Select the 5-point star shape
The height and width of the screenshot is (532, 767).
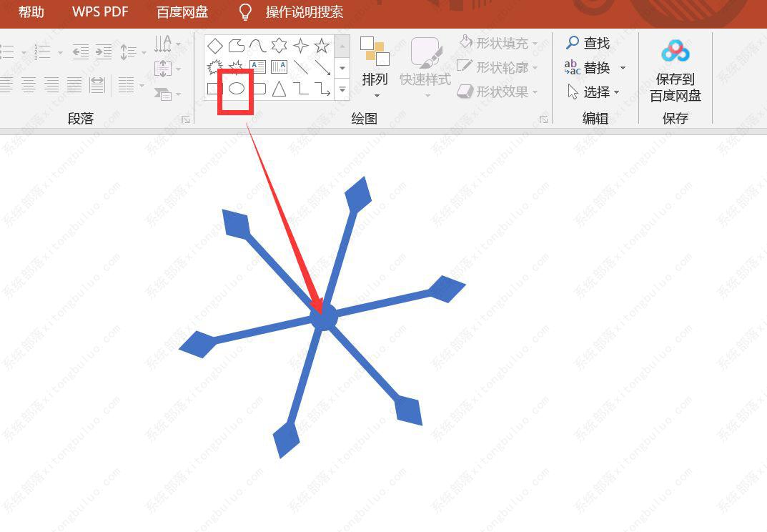pos(322,46)
